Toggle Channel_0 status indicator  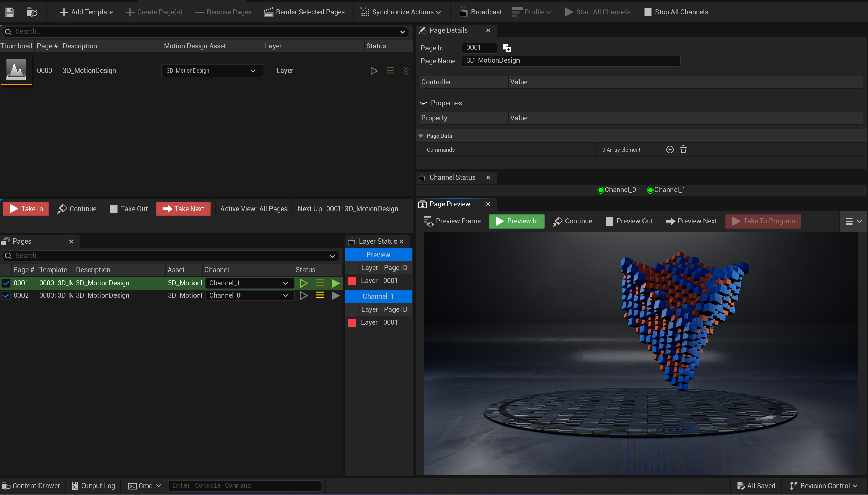pyautogui.click(x=601, y=190)
